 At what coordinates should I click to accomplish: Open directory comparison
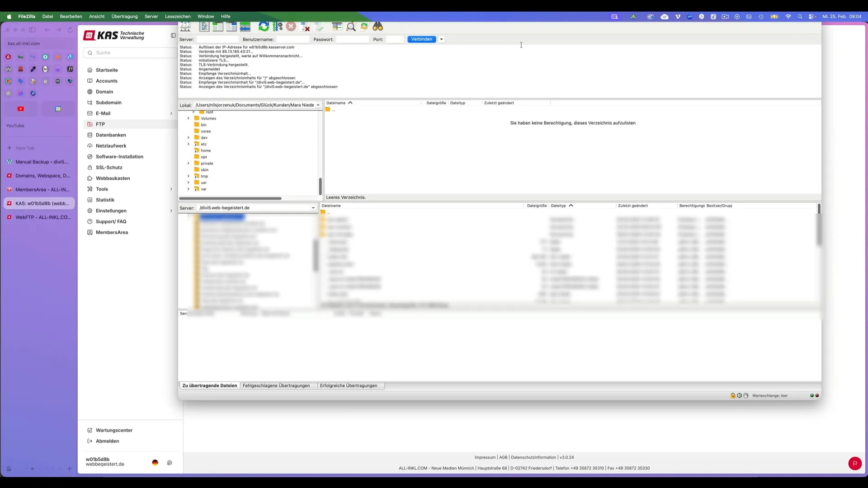[351, 27]
